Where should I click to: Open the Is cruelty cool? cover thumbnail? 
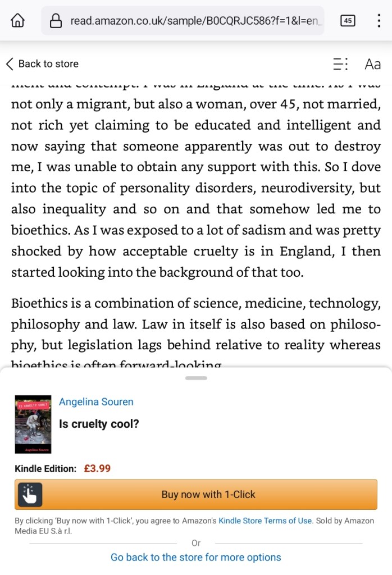[33, 424]
